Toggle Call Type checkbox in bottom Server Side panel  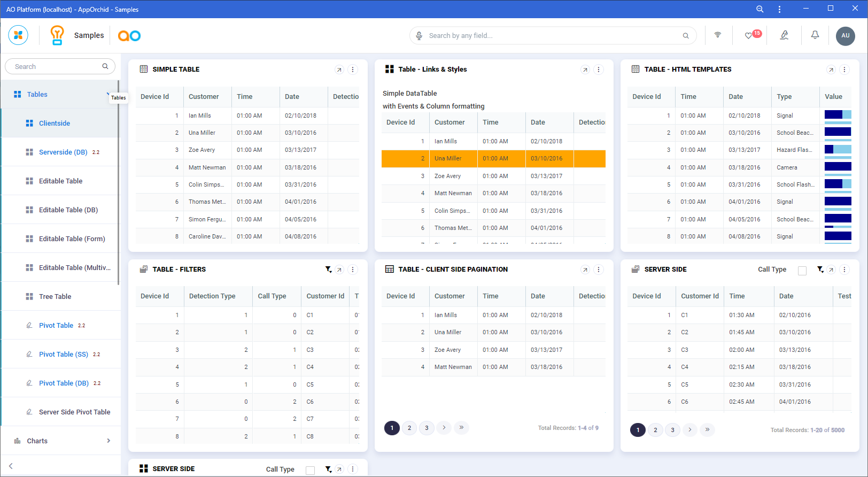point(310,470)
